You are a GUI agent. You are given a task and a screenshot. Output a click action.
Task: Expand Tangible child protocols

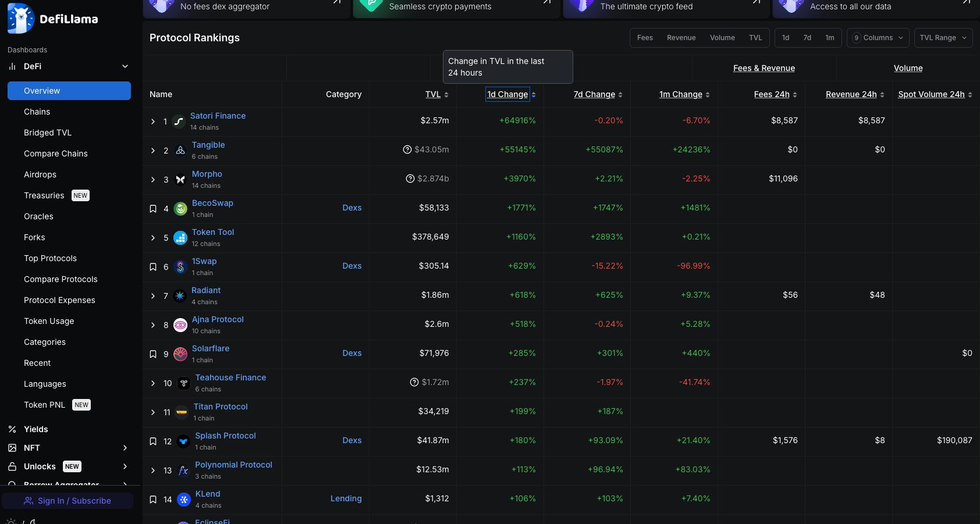click(x=153, y=151)
